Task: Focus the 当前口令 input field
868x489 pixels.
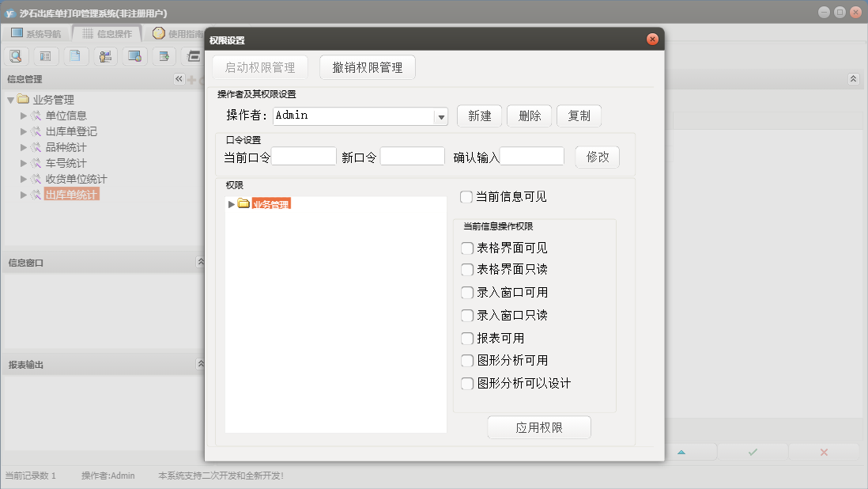Action: pyautogui.click(x=304, y=156)
